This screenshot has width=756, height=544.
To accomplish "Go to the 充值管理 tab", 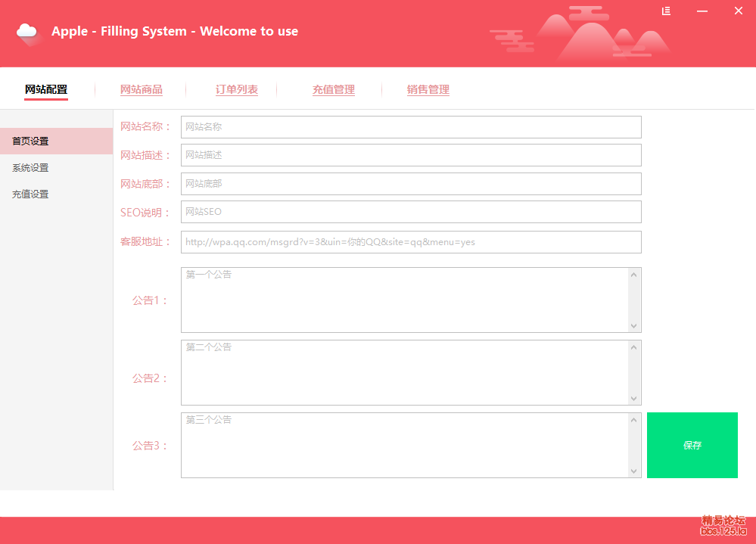I will pyautogui.click(x=334, y=89).
